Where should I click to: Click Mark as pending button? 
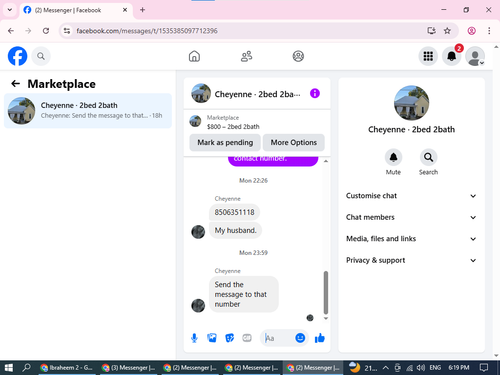[225, 142]
